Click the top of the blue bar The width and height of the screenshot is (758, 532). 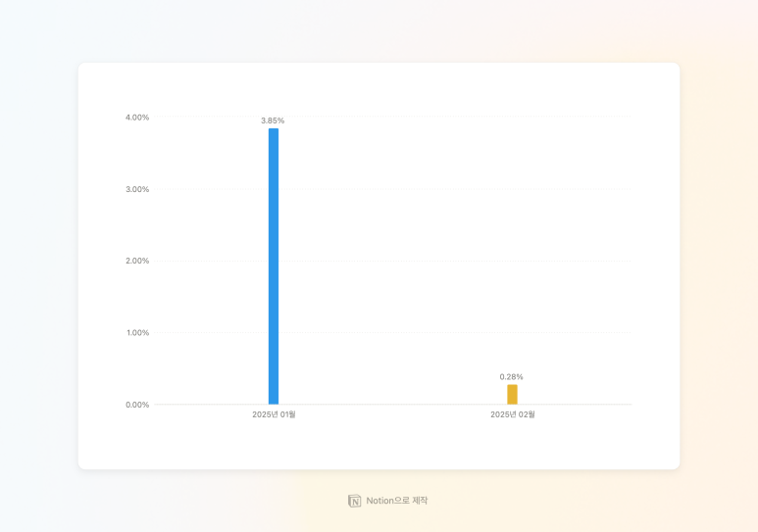tap(274, 130)
